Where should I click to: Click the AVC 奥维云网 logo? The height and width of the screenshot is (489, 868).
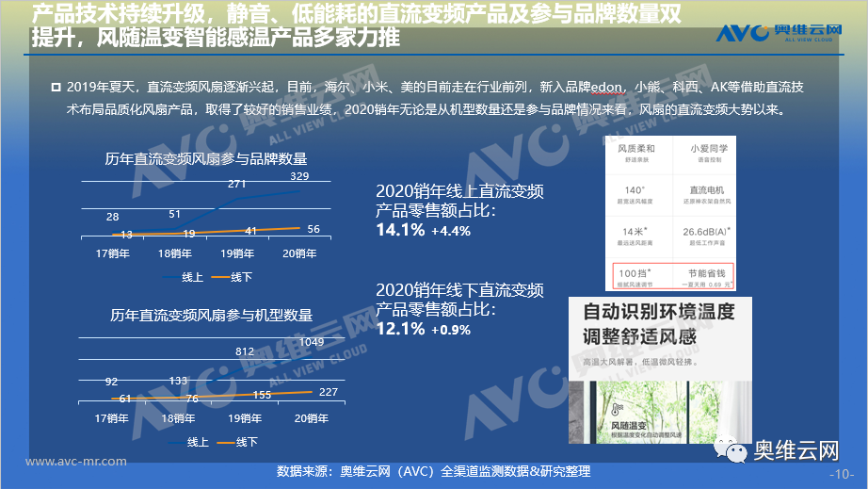coord(779,33)
